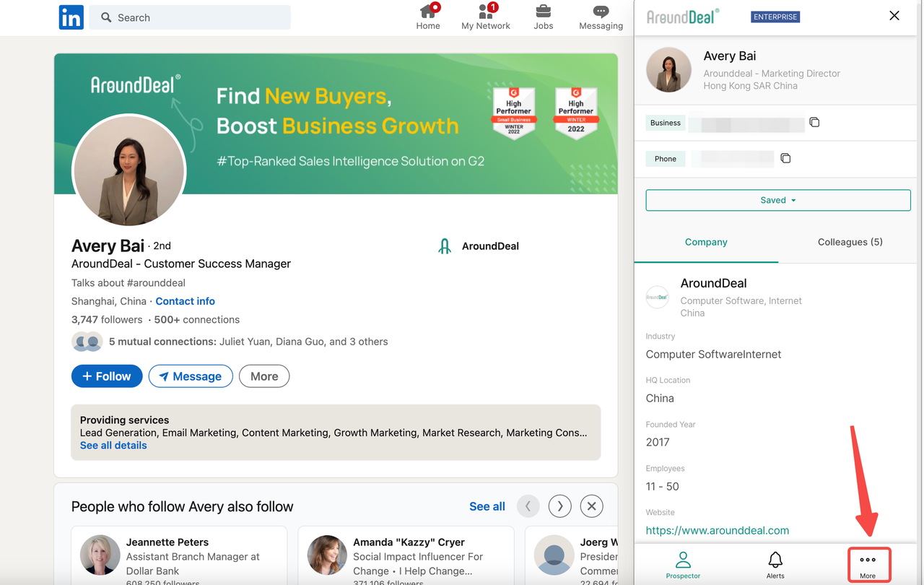Select the Company tab

pos(706,242)
